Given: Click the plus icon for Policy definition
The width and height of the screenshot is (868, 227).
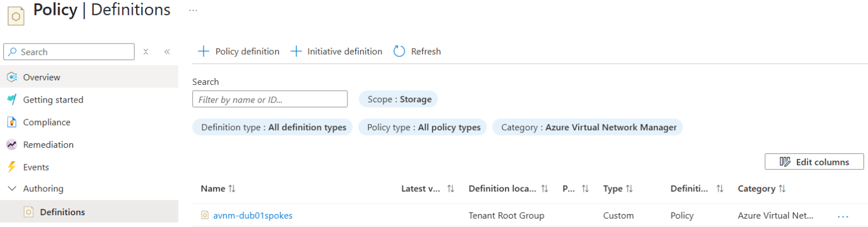Looking at the screenshot, I should [203, 52].
